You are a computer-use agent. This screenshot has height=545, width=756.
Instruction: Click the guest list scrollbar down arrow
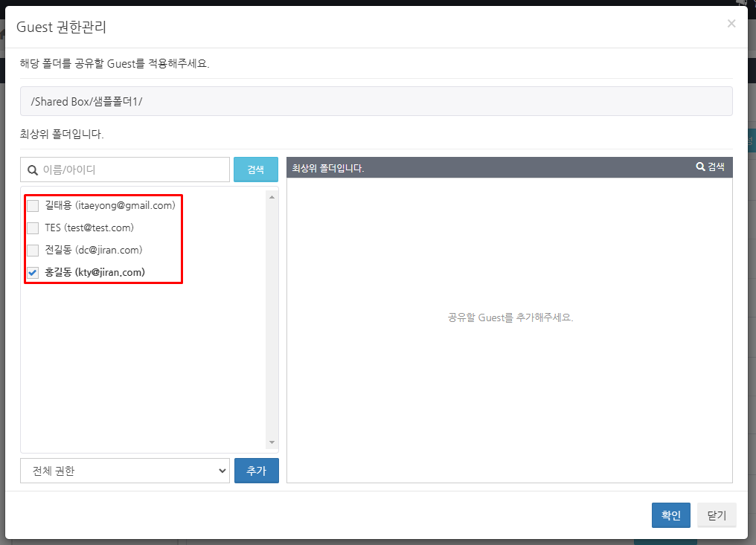tap(272, 442)
